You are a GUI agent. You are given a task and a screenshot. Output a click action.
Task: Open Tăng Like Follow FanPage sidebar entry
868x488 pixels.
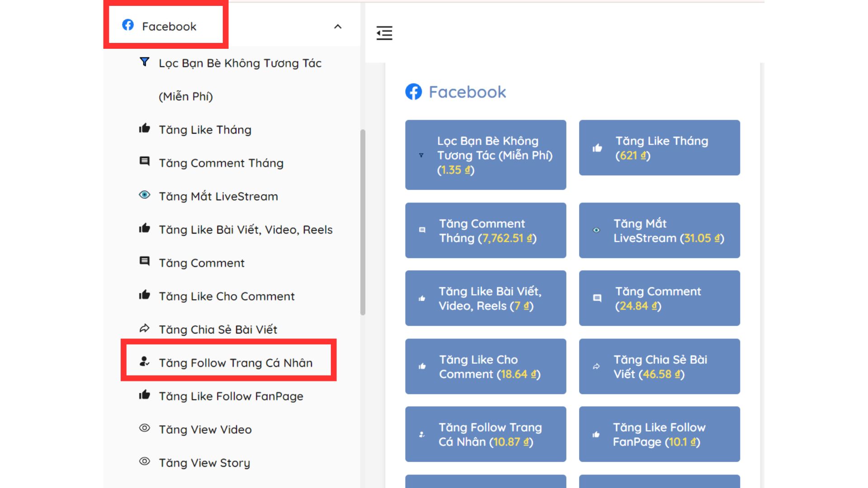[231, 396]
